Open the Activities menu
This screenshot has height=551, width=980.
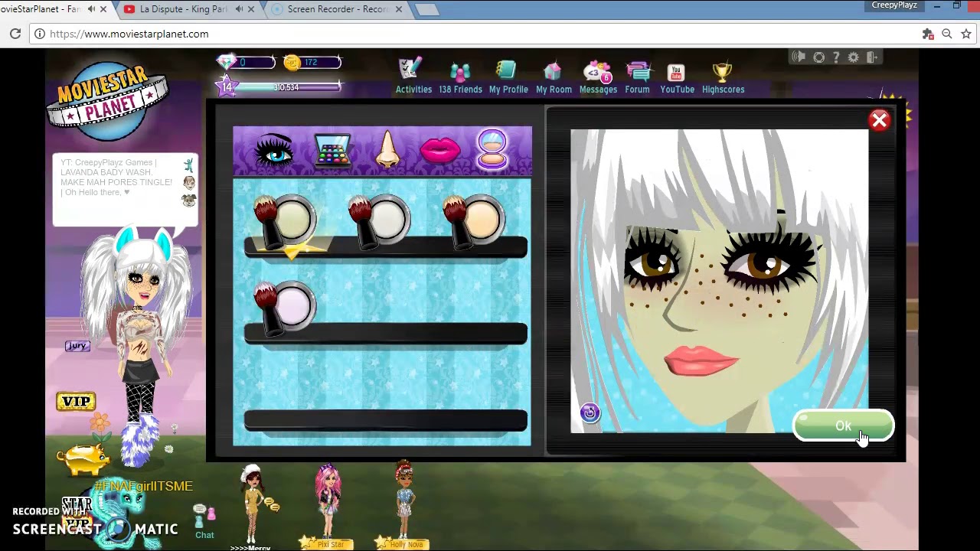413,77
